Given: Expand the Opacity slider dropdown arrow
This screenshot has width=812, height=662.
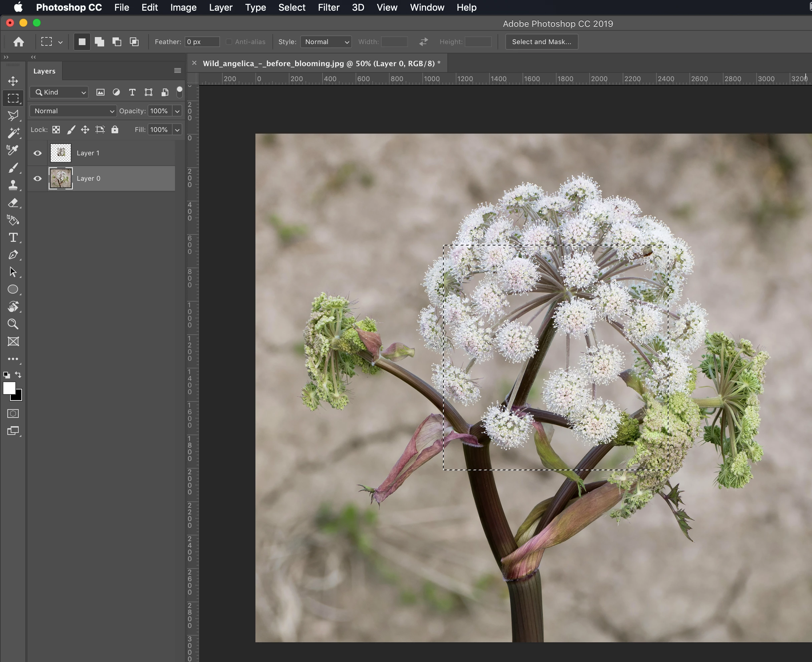Looking at the screenshot, I should pyautogui.click(x=177, y=111).
